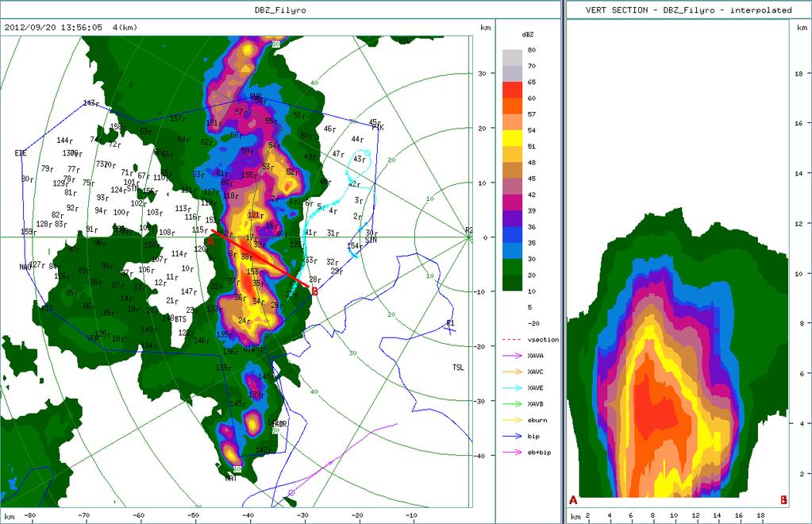Click the light blue 30-35 dBZ legend swatch
The image size is (812, 524).
pyautogui.click(x=512, y=251)
